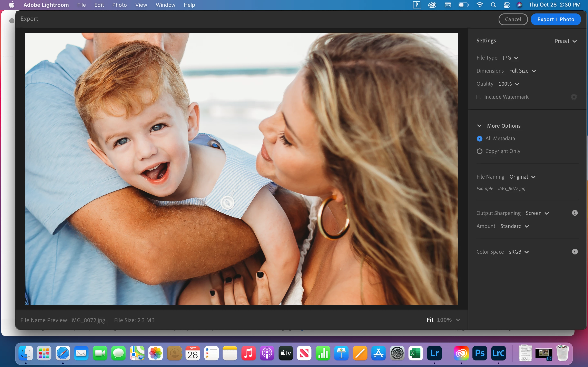Click the Output Sharpening info icon
588x367 pixels.
tap(575, 213)
